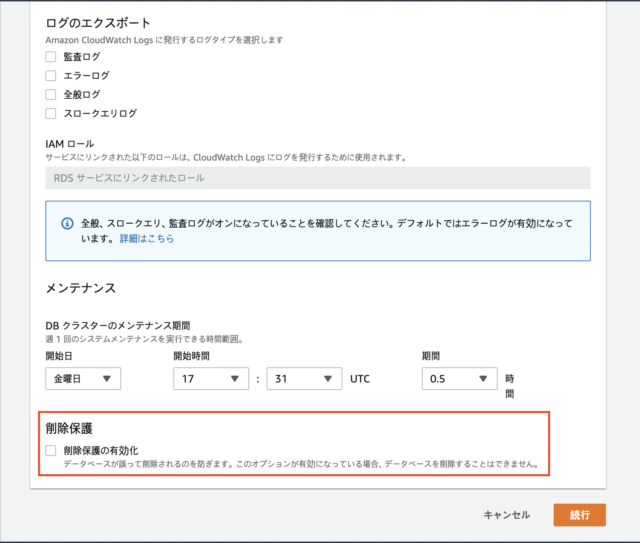Screen dimensions: 640x543
Task: Open the minutes dropdown showing 31
Action: tap(304, 379)
